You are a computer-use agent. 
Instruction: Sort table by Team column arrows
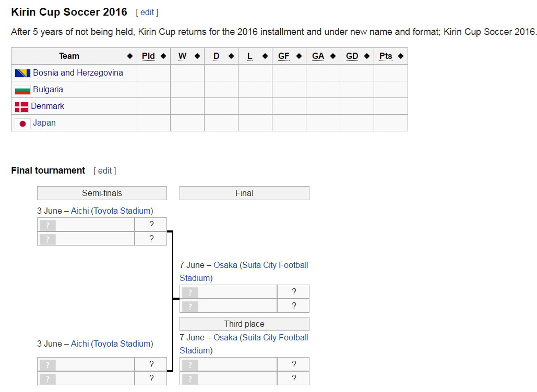[x=130, y=56]
